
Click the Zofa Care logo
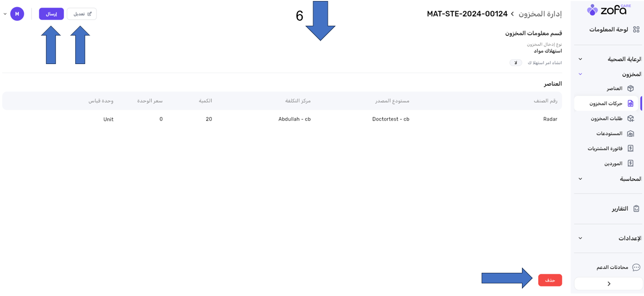coord(609,10)
